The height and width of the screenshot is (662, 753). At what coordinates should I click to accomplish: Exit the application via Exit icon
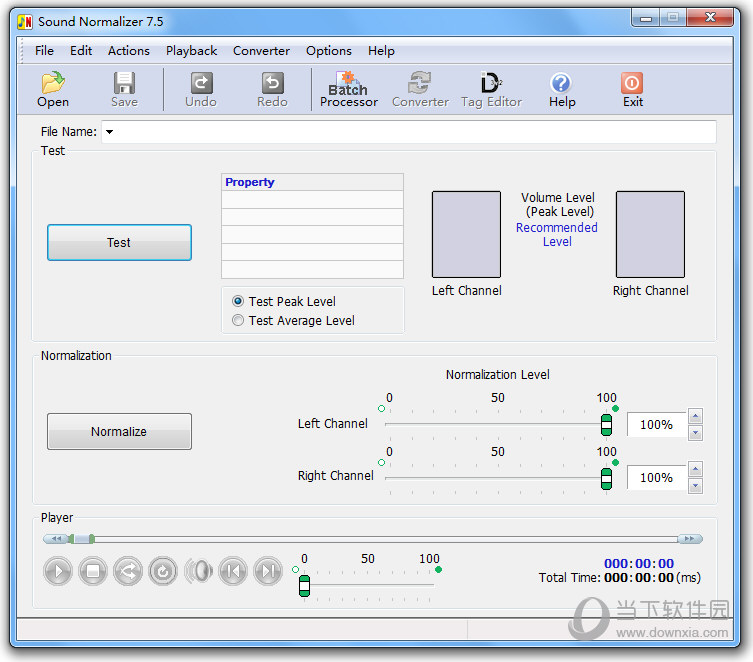click(x=632, y=89)
